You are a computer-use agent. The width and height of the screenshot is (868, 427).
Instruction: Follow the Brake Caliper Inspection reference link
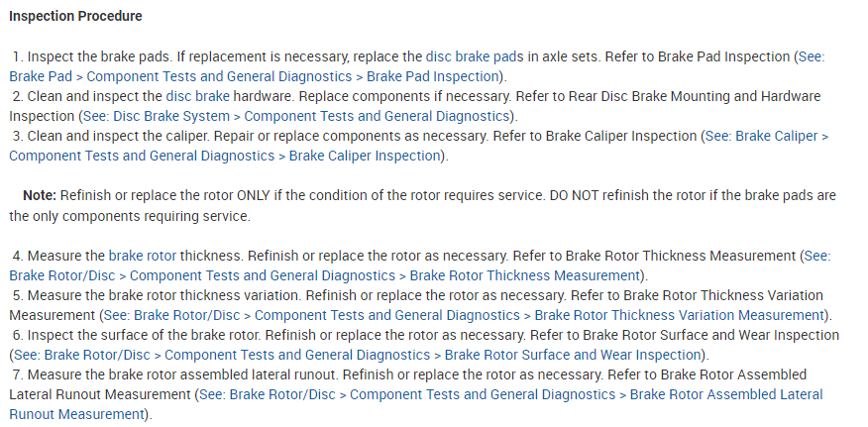(226, 156)
